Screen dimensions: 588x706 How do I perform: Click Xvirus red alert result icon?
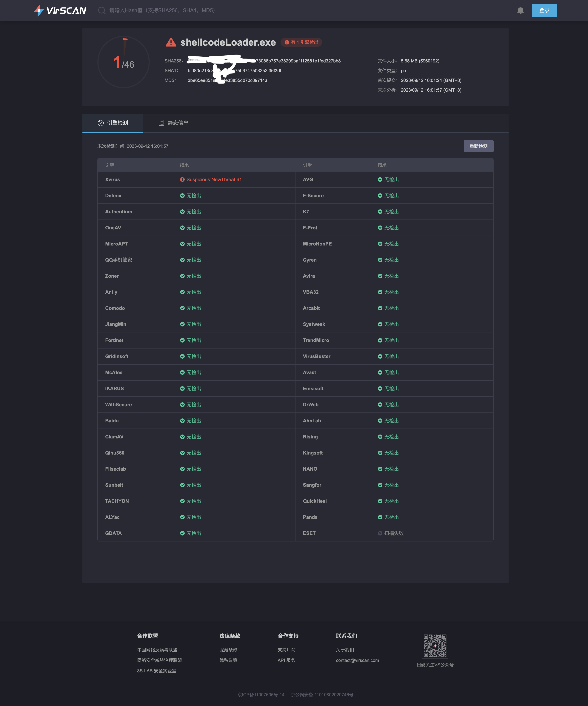point(182,179)
